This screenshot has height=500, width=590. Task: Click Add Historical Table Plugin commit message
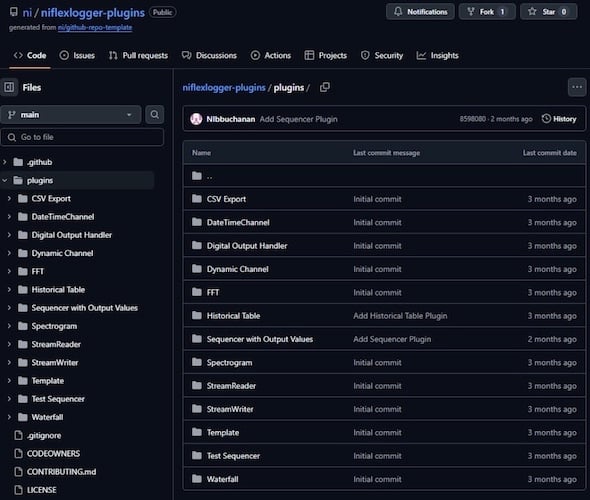point(400,316)
